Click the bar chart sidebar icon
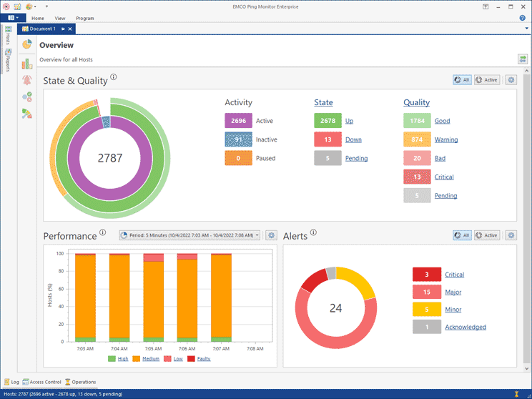Image resolution: width=532 pixels, height=399 pixels. 27,63
